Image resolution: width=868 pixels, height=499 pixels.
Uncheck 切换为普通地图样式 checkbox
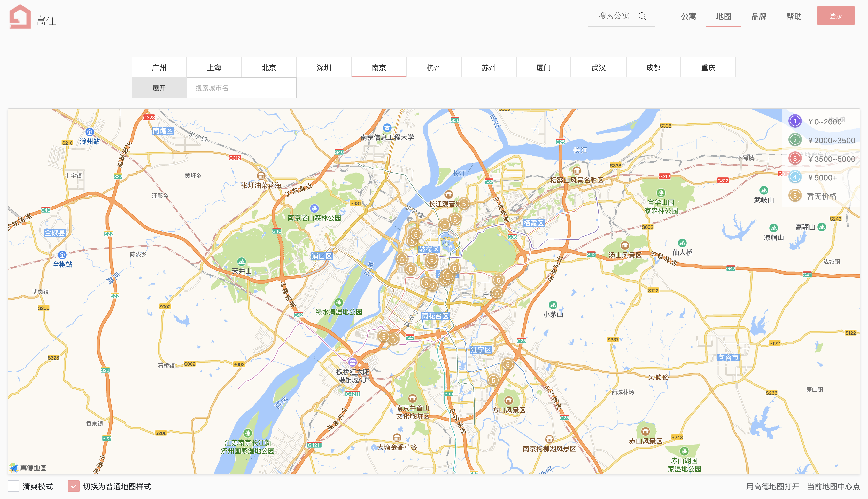click(x=73, y=486)
